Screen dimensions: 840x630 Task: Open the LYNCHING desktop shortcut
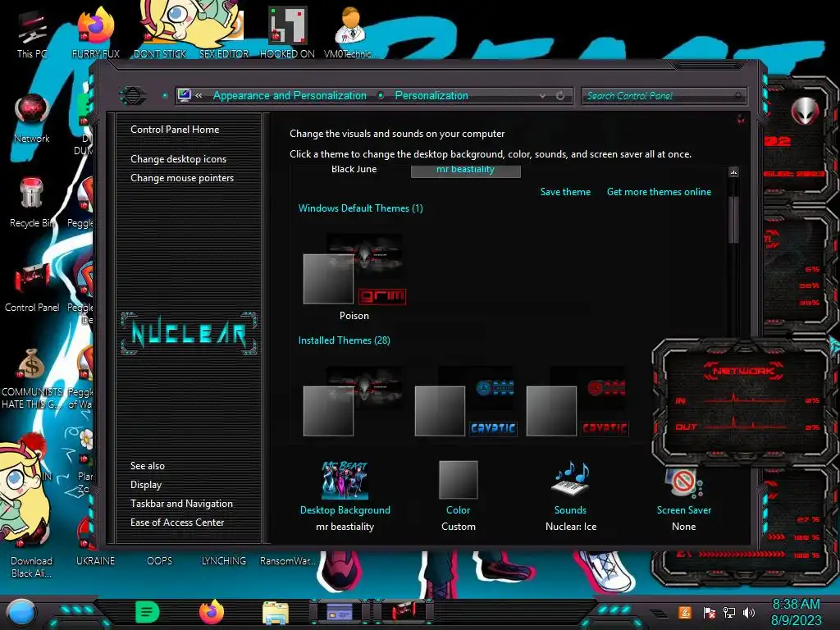click(x=223, y=561)
